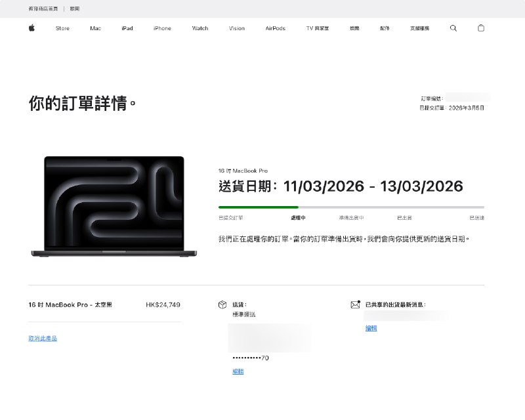Navigate to the iPhone menu item
This screenshot has height=420, width=525.
click(161, 28)
